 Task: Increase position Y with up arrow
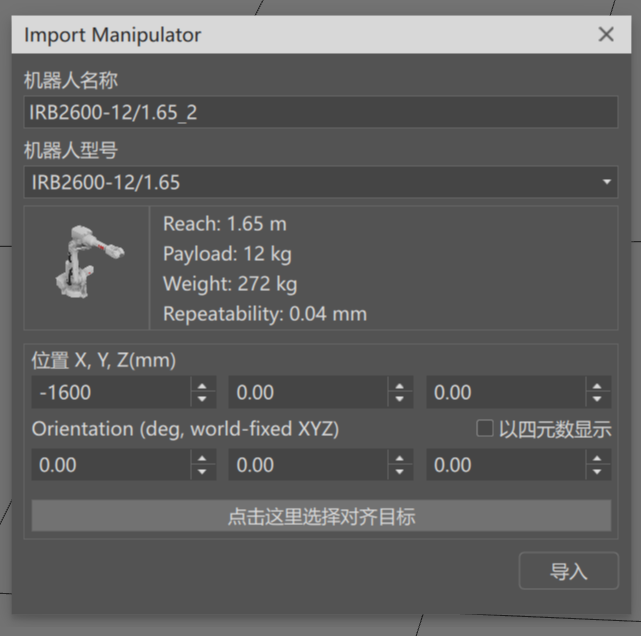(x=400, y=386)
